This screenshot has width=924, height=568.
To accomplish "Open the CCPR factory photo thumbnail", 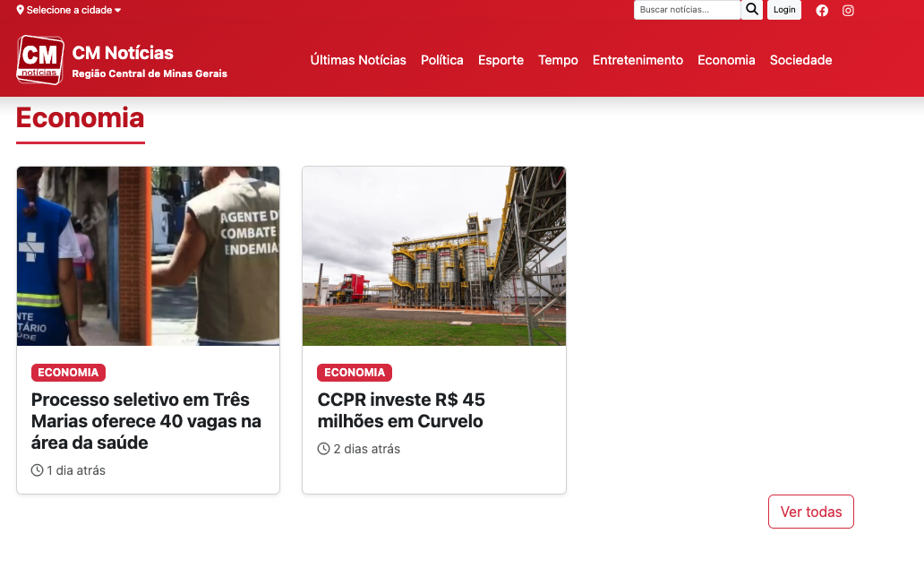I will [434, 256].
